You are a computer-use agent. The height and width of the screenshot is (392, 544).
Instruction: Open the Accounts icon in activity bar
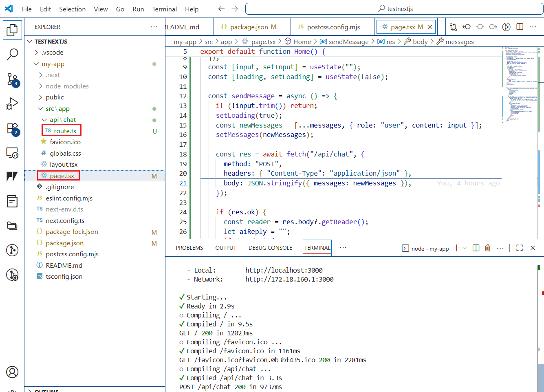pos(12,372)
